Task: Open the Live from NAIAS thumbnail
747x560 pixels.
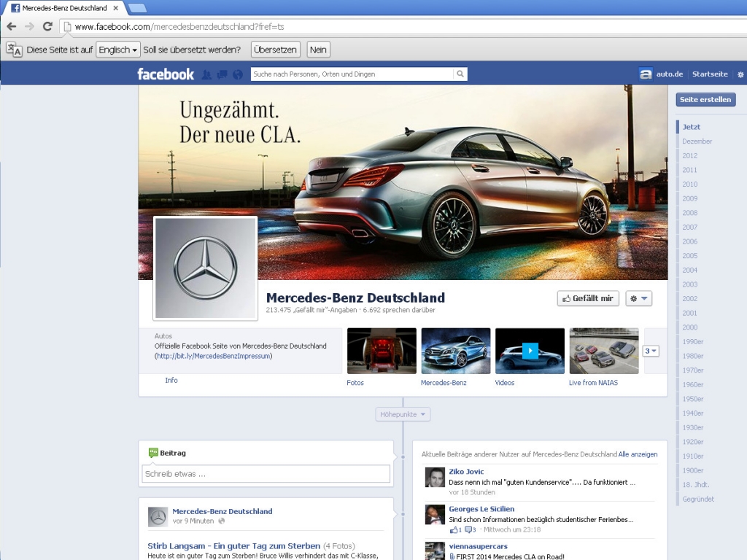Action: coord(604,351)
